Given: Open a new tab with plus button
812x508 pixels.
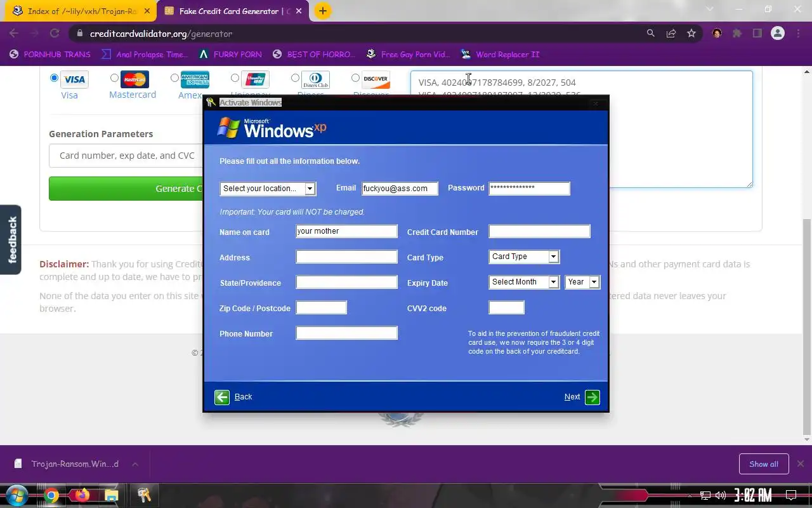Looking at the screenshot, I should pyautogui.click(x=323, y=11).
